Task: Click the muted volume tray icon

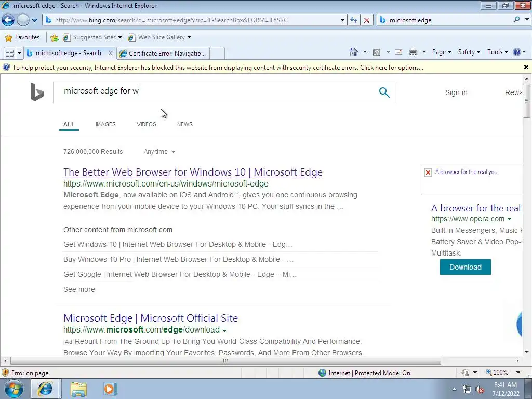Action: (479, 390)
